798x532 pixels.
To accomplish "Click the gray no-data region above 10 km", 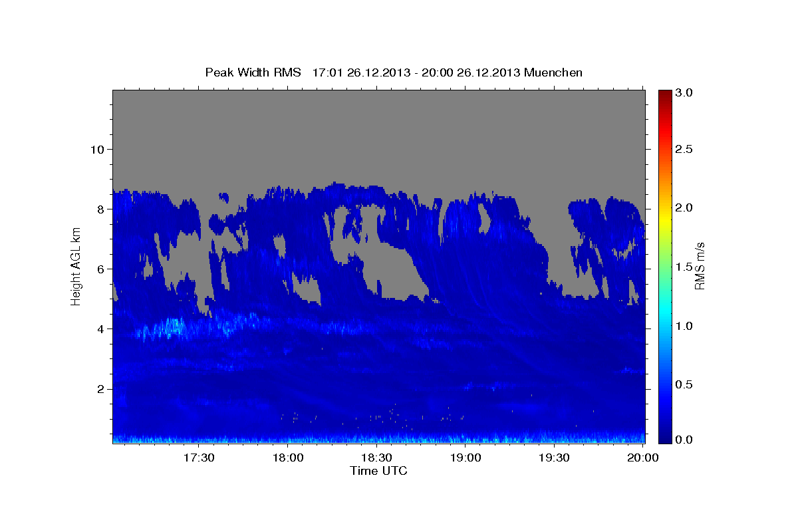I will pyautogui.click(x=379, y=118).
